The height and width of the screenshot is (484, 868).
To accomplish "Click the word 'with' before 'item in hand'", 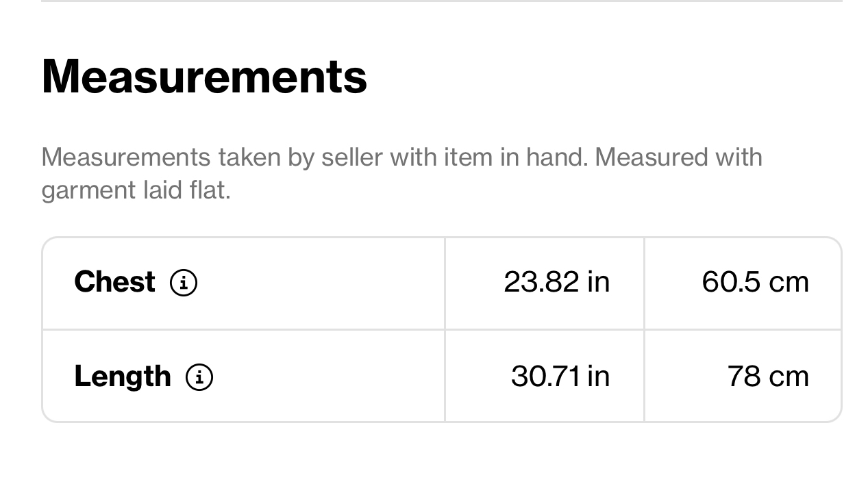I will pos(413,157).
